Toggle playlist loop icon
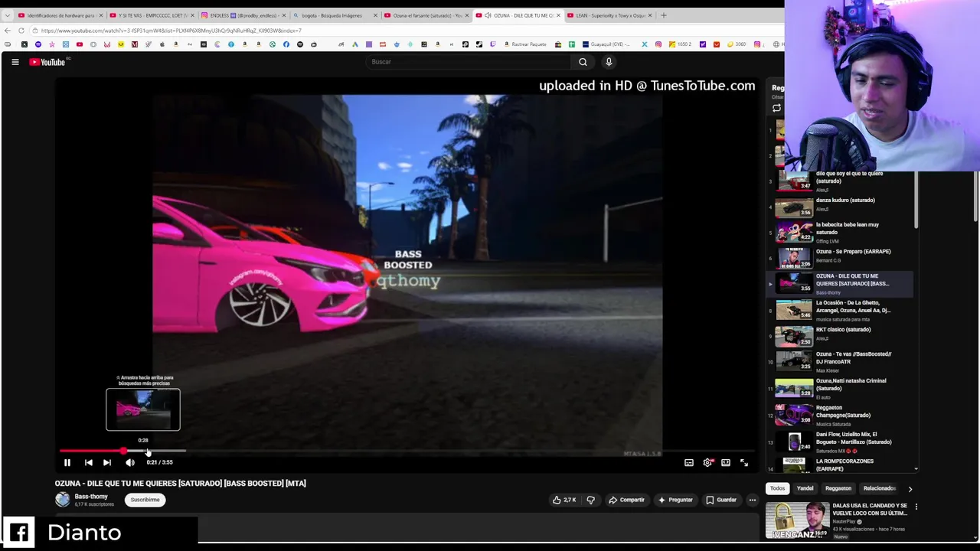 pos(776,108)
